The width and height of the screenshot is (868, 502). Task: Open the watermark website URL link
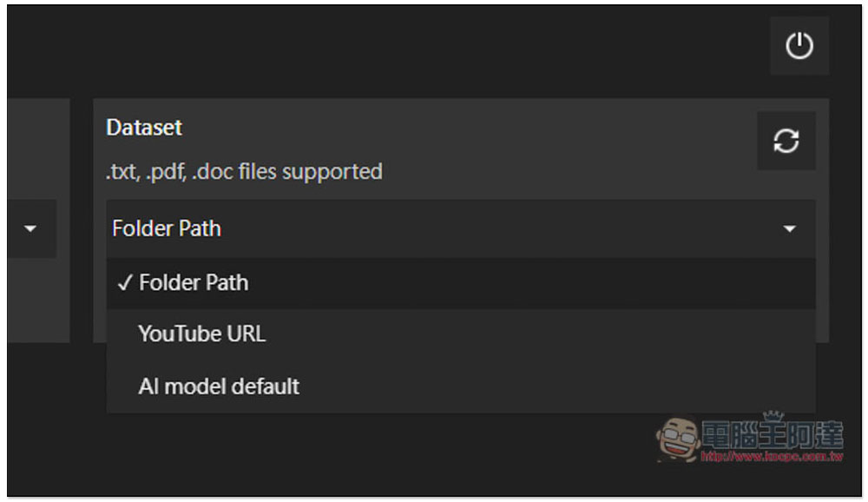[x=772, y=457]
